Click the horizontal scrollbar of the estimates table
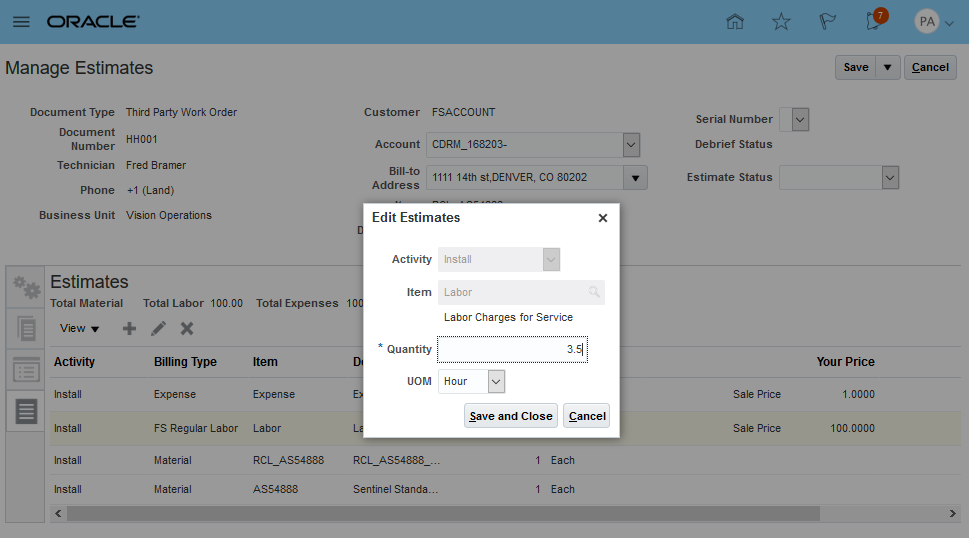 tap(440, 513)
